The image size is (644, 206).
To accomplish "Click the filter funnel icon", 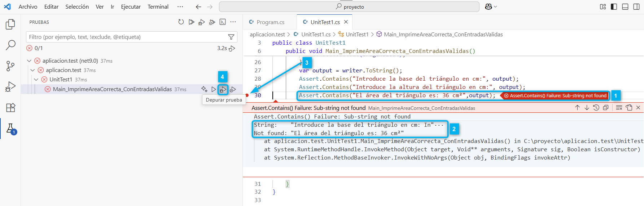I will (x=231, y=37).
